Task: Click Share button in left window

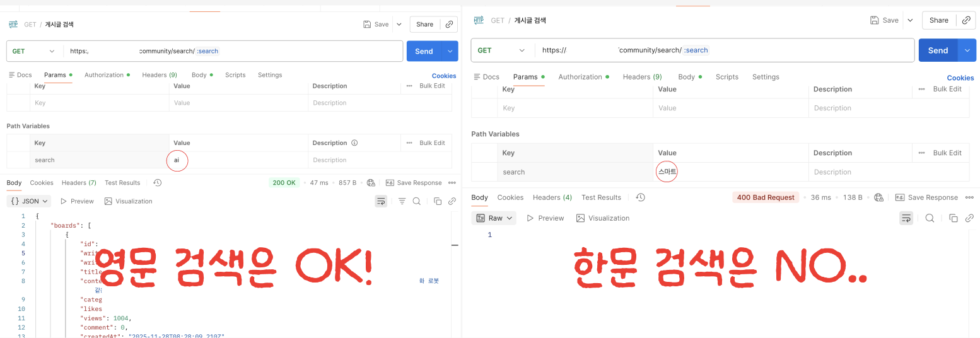Action: pyautogui.click(x=424, y=25)
